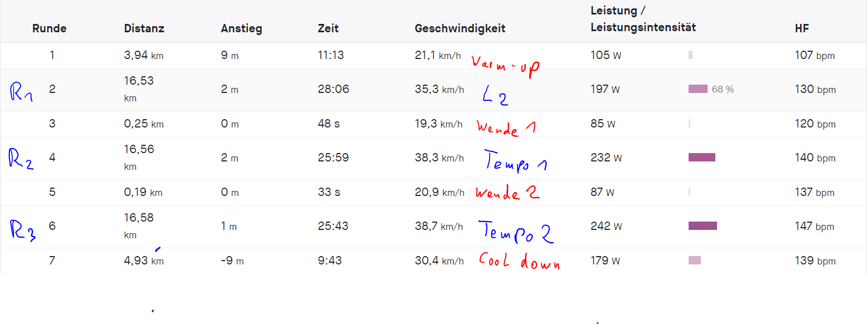The height and width of the screenshot is (324, 868).
Task: Select the 28:06 time in lap 2
Action: pyautogui.click(x=333, y=89)
